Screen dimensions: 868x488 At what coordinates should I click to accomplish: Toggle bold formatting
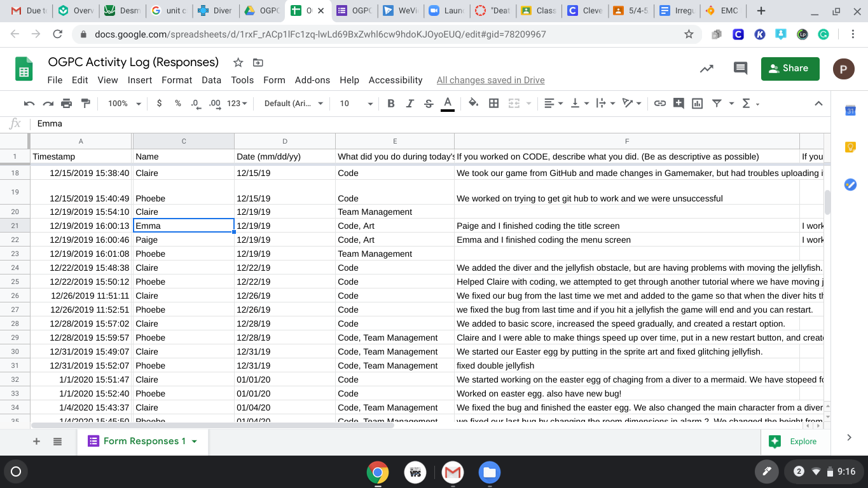(391, 104)
